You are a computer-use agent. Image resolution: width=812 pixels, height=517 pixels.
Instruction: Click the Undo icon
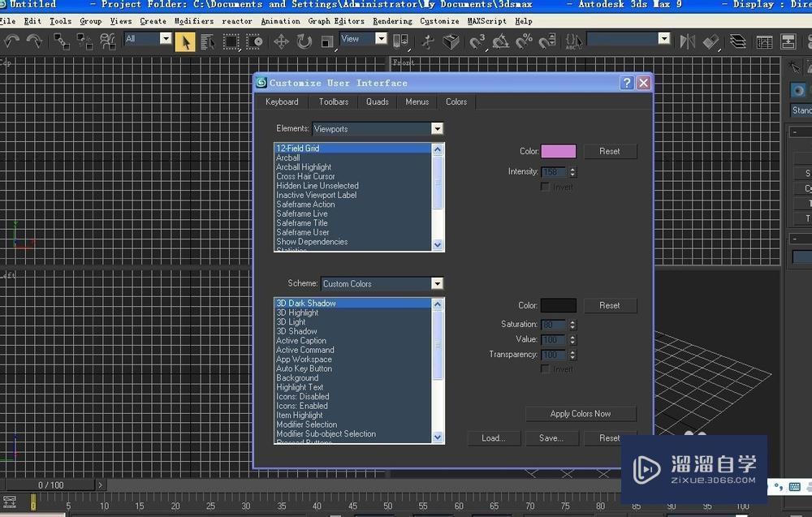(x=11, y=40)
